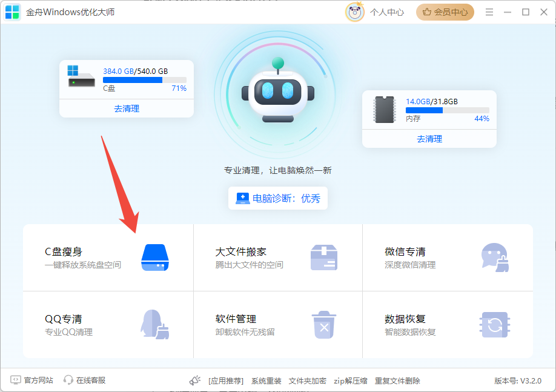Viewport: 556px width, 392px height.
Task: Click the 电脑诊断：优秀 button
Action: pyautogui.click(x=278, y=198)
